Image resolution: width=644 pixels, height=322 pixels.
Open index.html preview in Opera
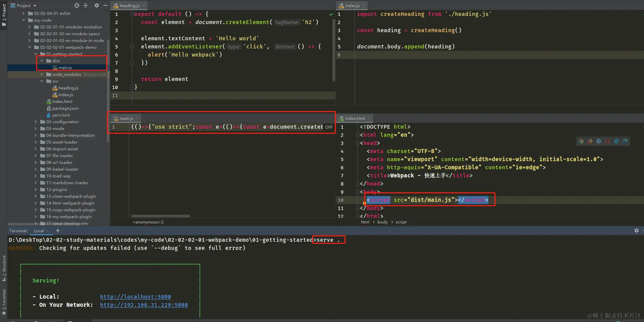point(607,141)
